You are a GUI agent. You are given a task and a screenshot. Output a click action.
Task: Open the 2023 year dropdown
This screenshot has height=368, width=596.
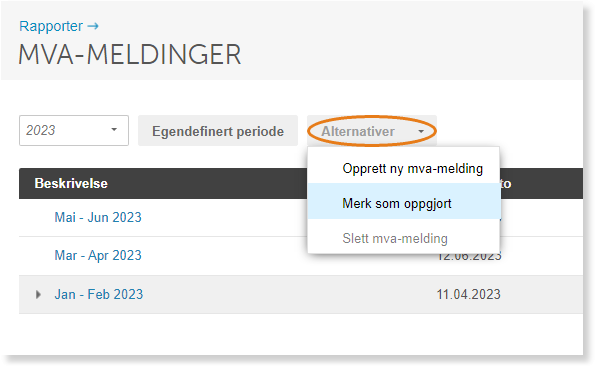[74, 130]
